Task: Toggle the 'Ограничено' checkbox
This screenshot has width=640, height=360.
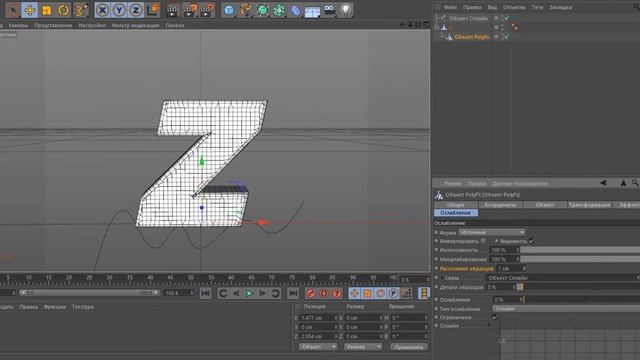Action: pyautogui.click(x=495, y=317)
